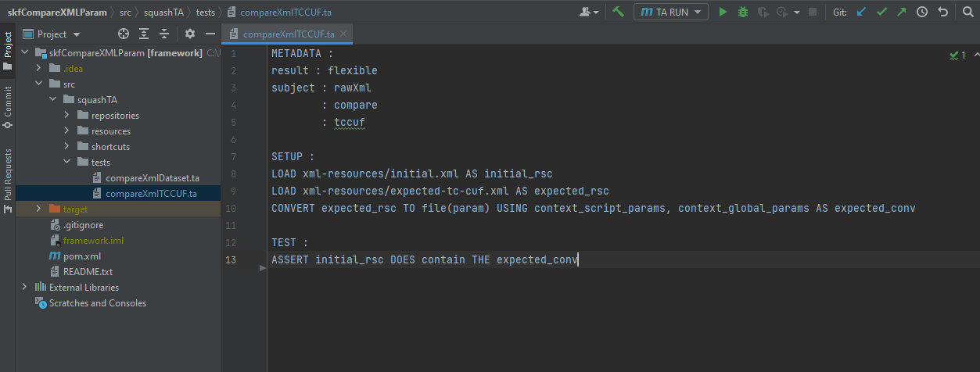
Task: Click Git update project arrow
Action: click(x=862, y=12)
